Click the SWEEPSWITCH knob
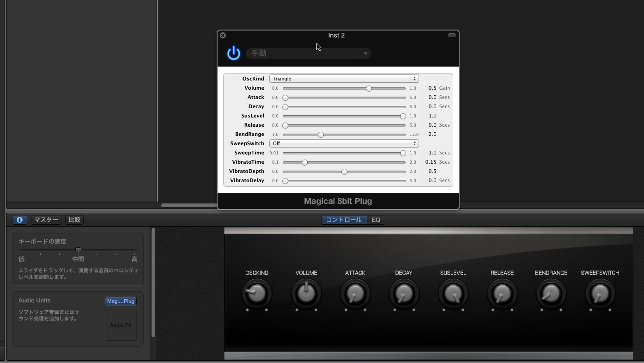 [x=600, y=294]
